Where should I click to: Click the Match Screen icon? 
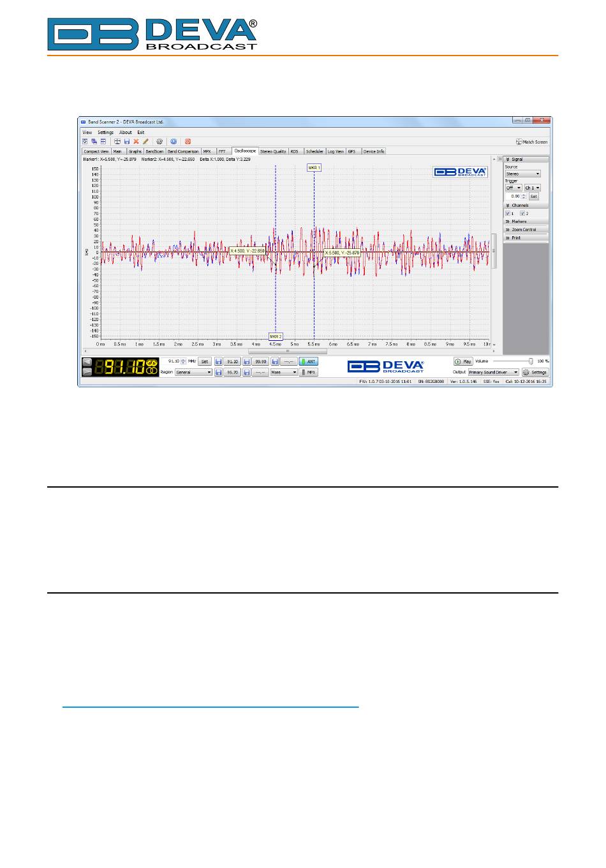519,142
